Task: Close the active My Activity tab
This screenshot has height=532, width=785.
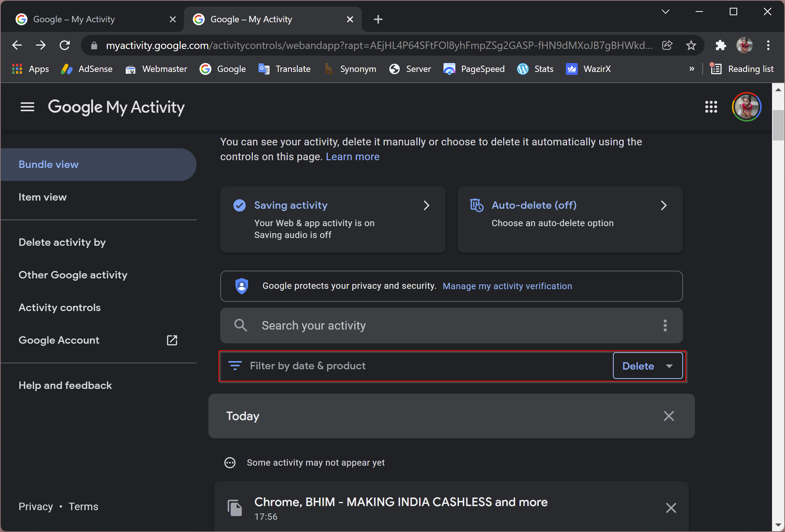Action: tap(350, 19)
